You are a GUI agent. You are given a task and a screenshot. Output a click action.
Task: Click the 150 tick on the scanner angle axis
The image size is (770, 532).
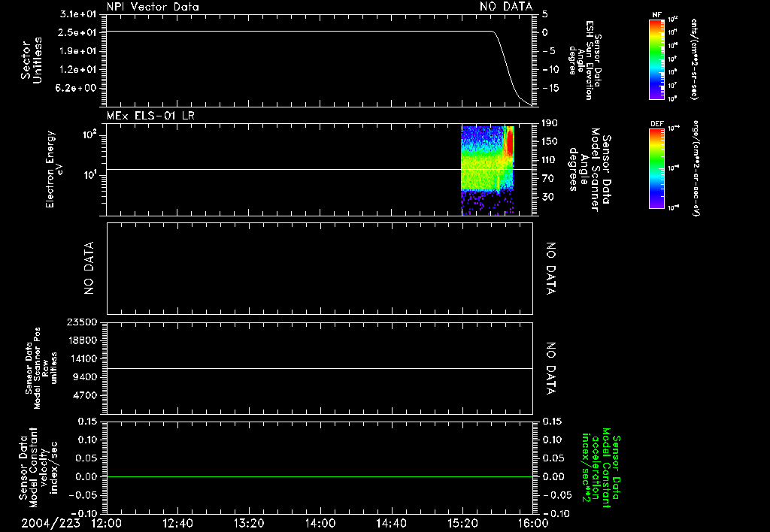550,142
